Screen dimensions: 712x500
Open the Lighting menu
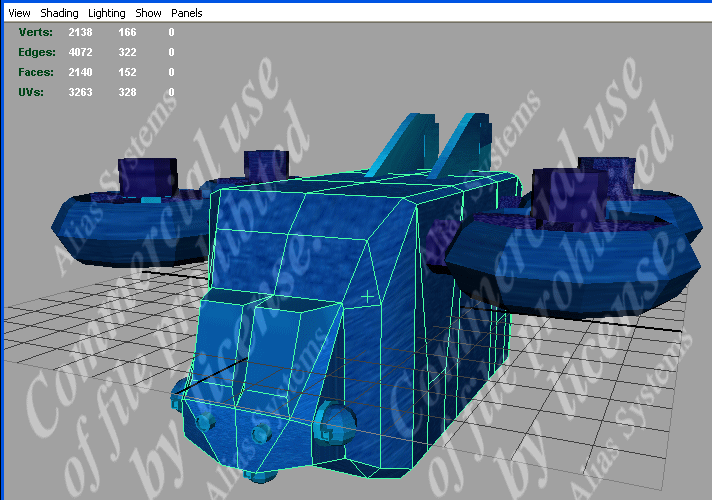point(107,13)
